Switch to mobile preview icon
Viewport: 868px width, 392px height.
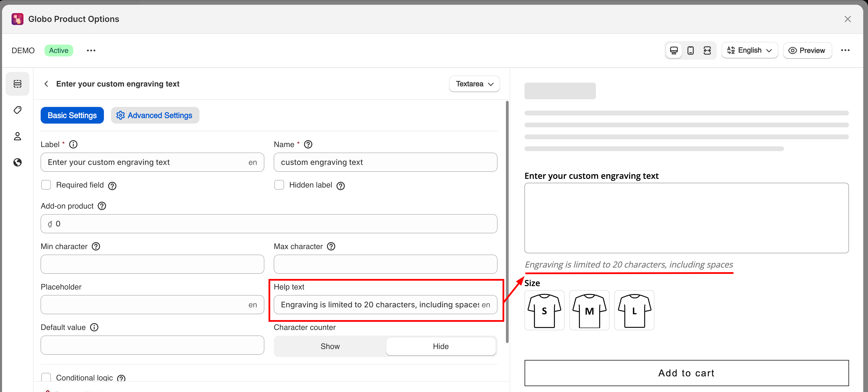[690, 50]
